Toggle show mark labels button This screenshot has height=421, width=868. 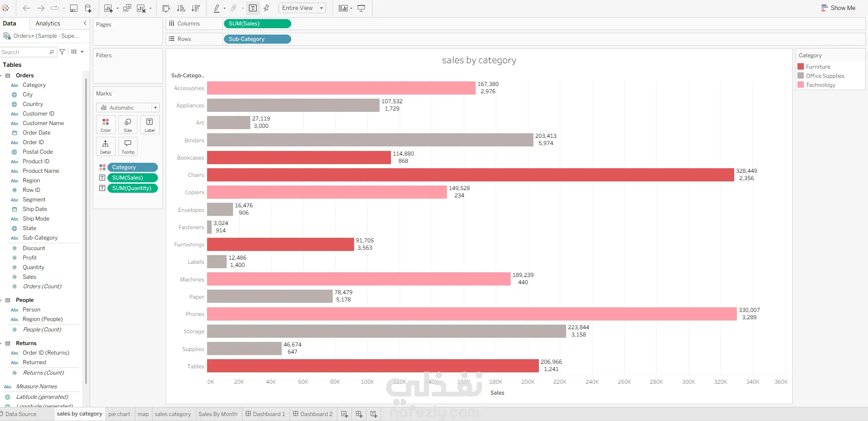[253, 8]
